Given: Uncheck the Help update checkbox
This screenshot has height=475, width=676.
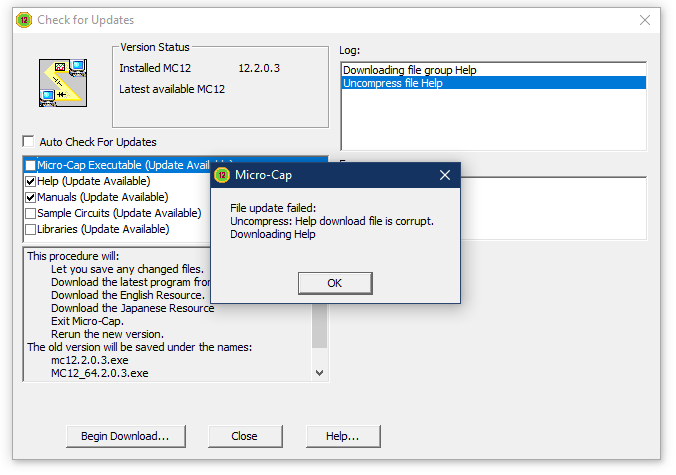Looking at the screenshot, I should (31, 181).
